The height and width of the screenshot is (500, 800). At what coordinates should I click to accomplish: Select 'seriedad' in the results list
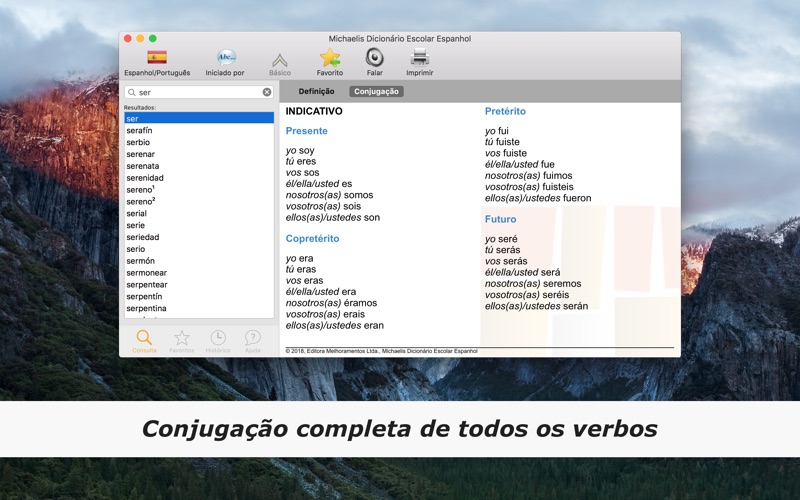[x=199, y=237]
